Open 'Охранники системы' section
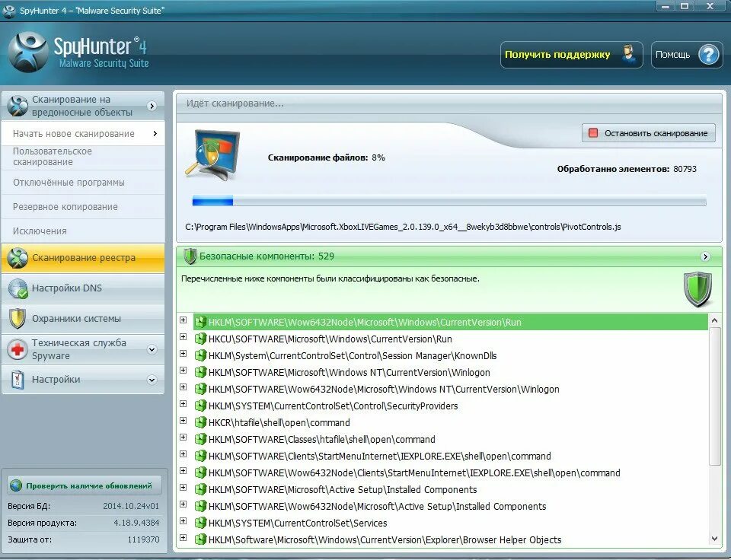Screen dimensions: 731x560 pyautogui.click(x=83, y=319)
